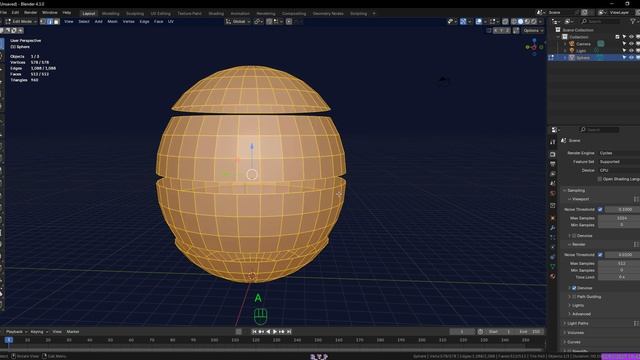The image size is (640, 360).
Task: Open the Render menu
Action: point(30,13)
